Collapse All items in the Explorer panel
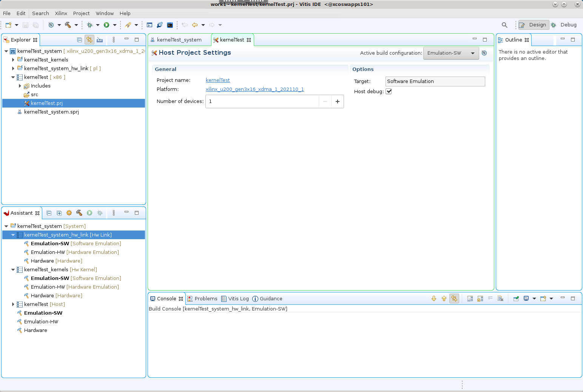Viewport: 583px width, 392px height. (x=79, y=40)
